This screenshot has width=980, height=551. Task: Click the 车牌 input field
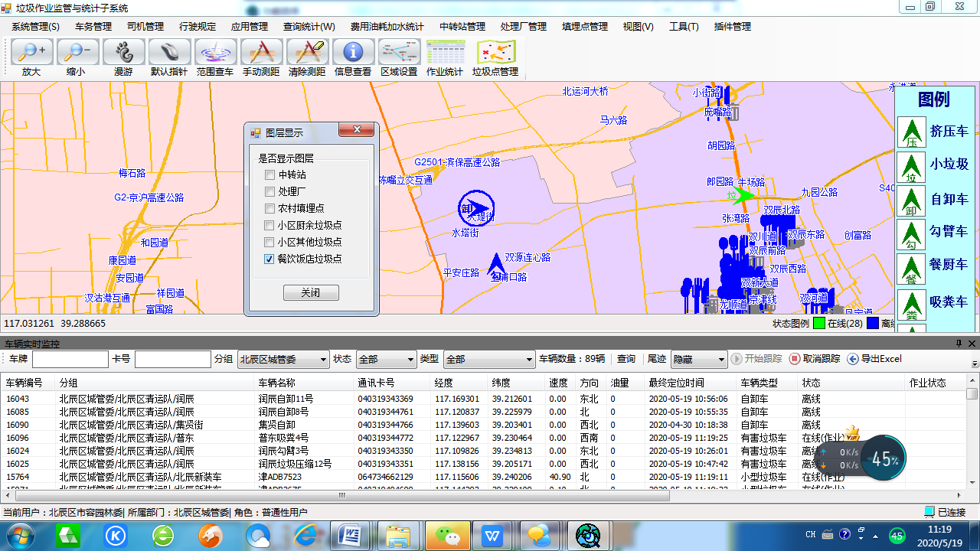coord(70,360)
